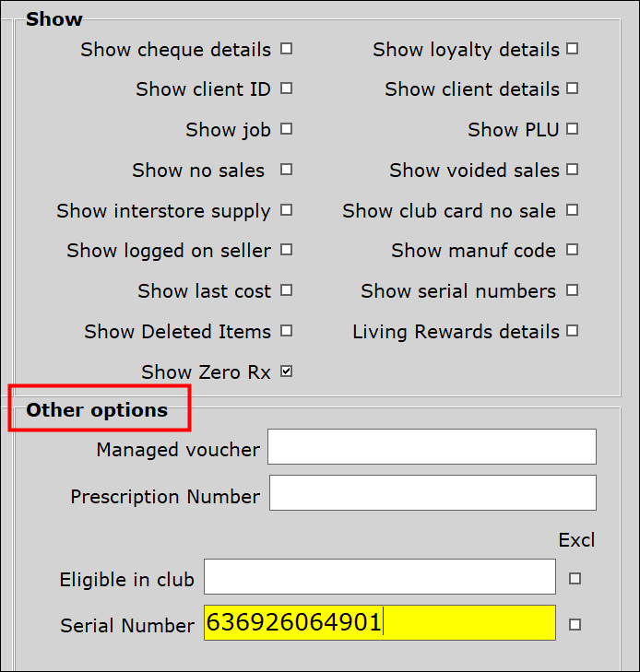Toggle Show serial numbers checkbox
Viewport: 640px width, 672px height.
[573, 290]
